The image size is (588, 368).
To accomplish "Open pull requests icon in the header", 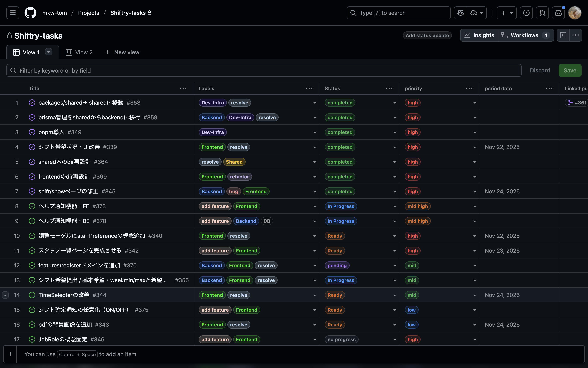I will point(542,13).
